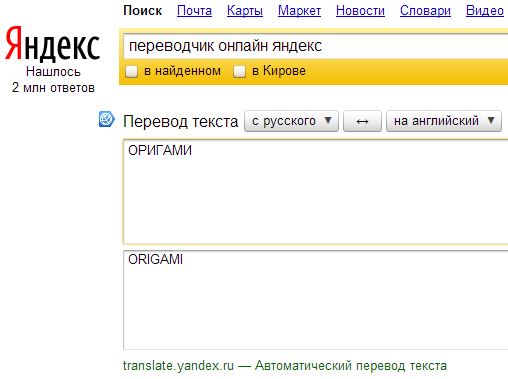Click the «2 млн ответов» result count
The image size is (508, 379).
(53, 88)
